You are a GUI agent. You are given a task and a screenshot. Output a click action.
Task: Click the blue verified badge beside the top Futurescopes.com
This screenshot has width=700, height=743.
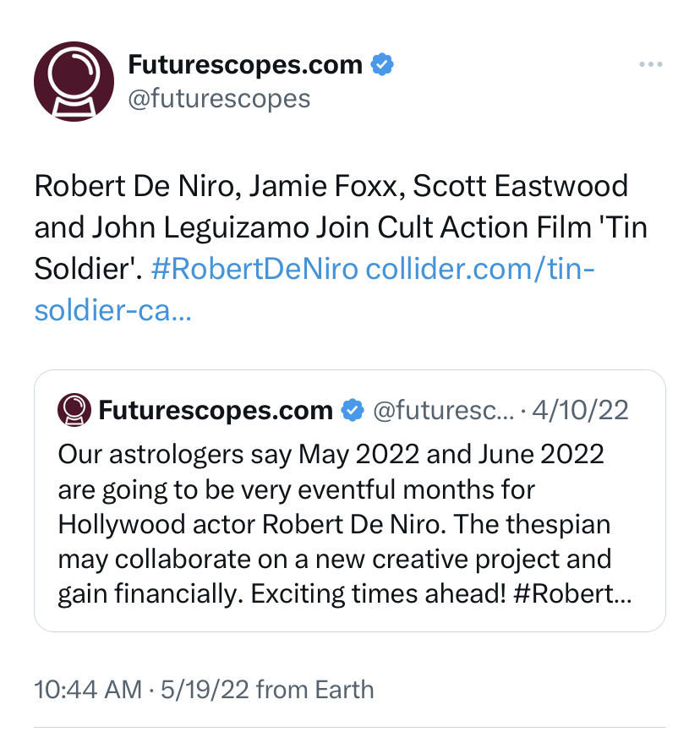(382, 64)
